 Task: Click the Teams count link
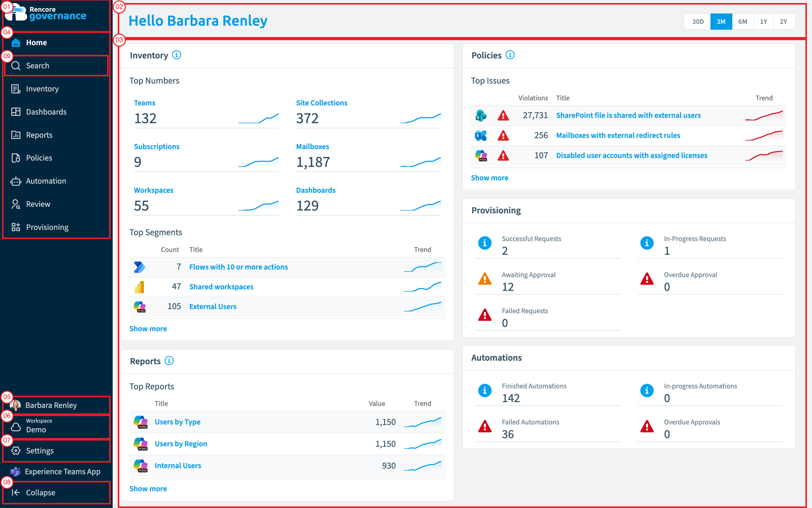[145, 103]
